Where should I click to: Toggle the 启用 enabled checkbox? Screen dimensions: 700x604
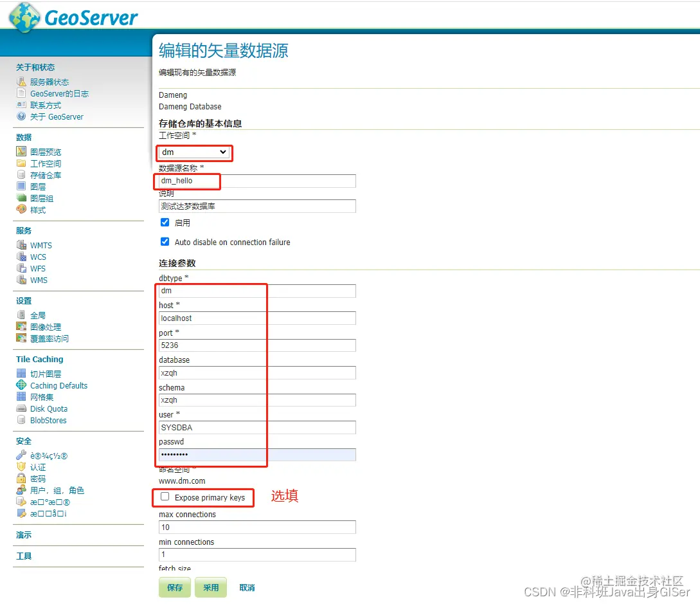165,222
